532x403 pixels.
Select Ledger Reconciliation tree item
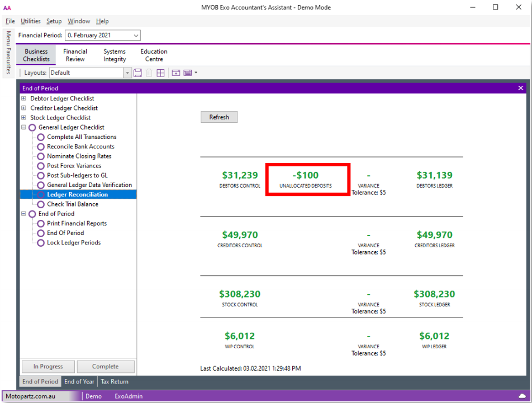click(x=77, y=195)
